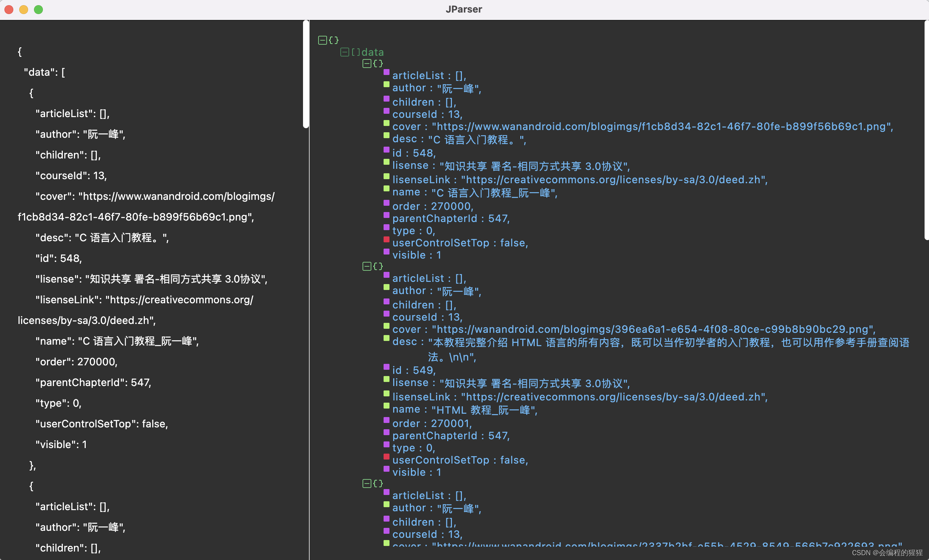929x560 pixels.
Task: Click green marker beside second object's cover
Action: (x=386, y=325)
